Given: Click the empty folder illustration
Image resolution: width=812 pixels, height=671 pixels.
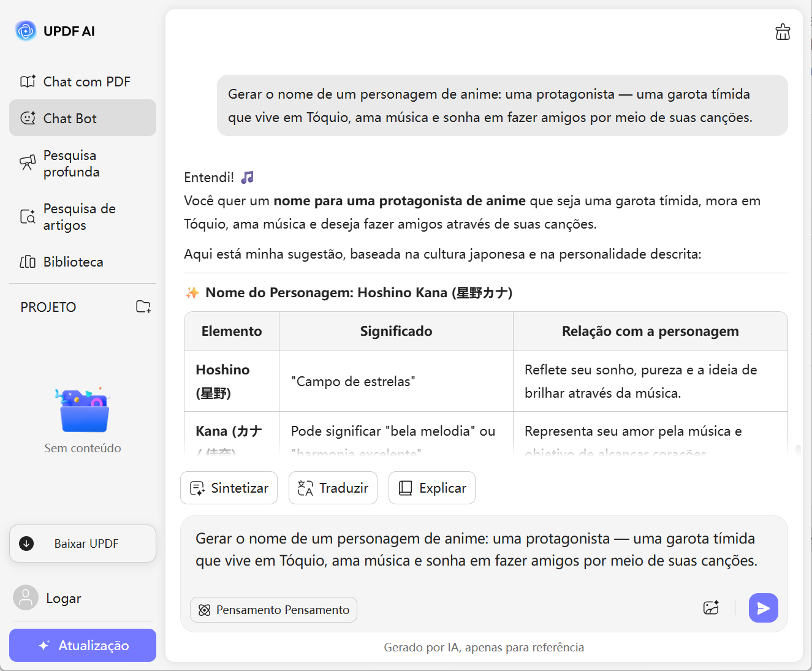Looking at the screenshot, I should [x=83, y=410].
